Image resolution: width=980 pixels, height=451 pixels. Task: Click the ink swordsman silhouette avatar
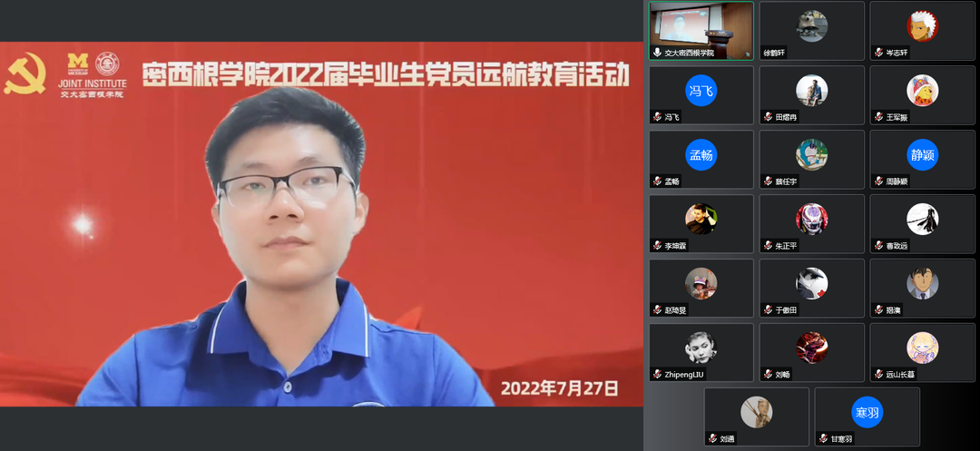tap(923, 219)
